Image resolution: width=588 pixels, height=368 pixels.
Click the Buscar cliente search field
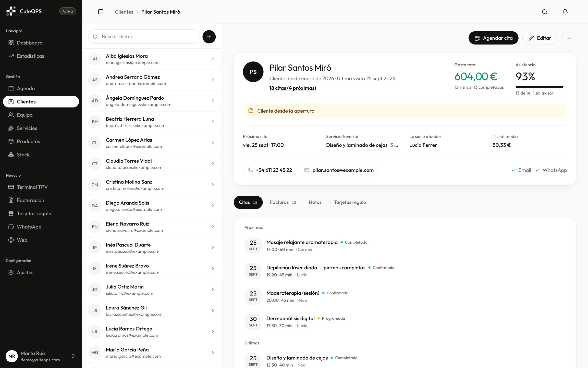click(144, 37)
